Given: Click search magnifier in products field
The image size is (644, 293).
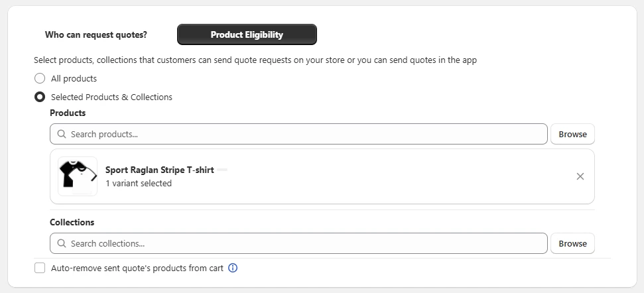Looking at the screenshot, I should [62, 134].
